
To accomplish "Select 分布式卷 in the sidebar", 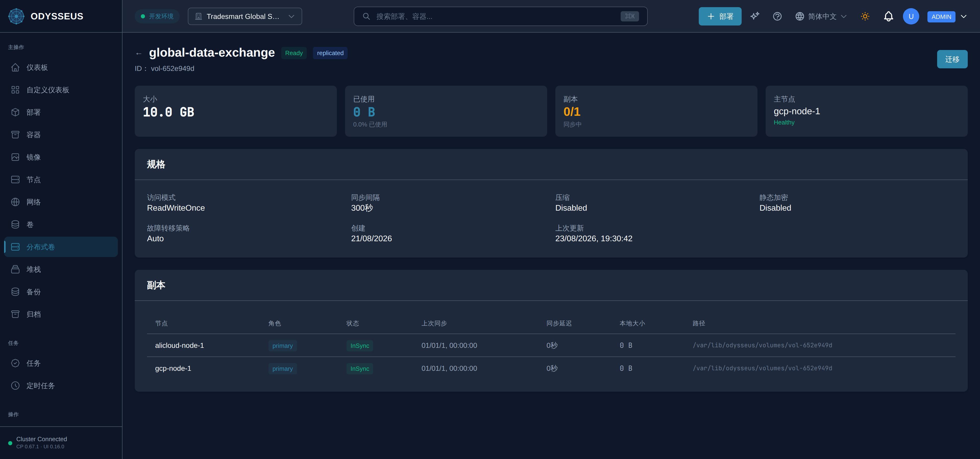I will (61, 247).
